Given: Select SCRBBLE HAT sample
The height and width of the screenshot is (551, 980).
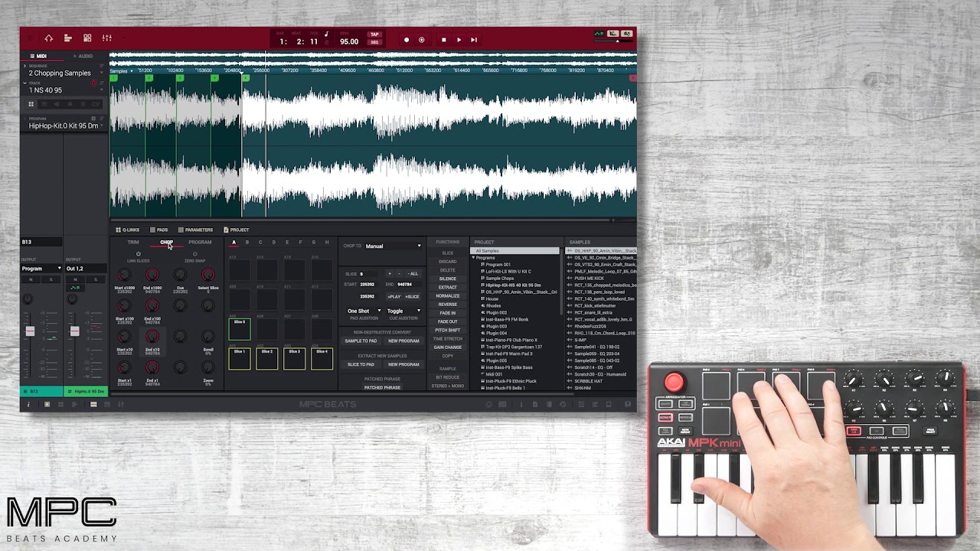Looking at the screenshot, I should [588, 381].
